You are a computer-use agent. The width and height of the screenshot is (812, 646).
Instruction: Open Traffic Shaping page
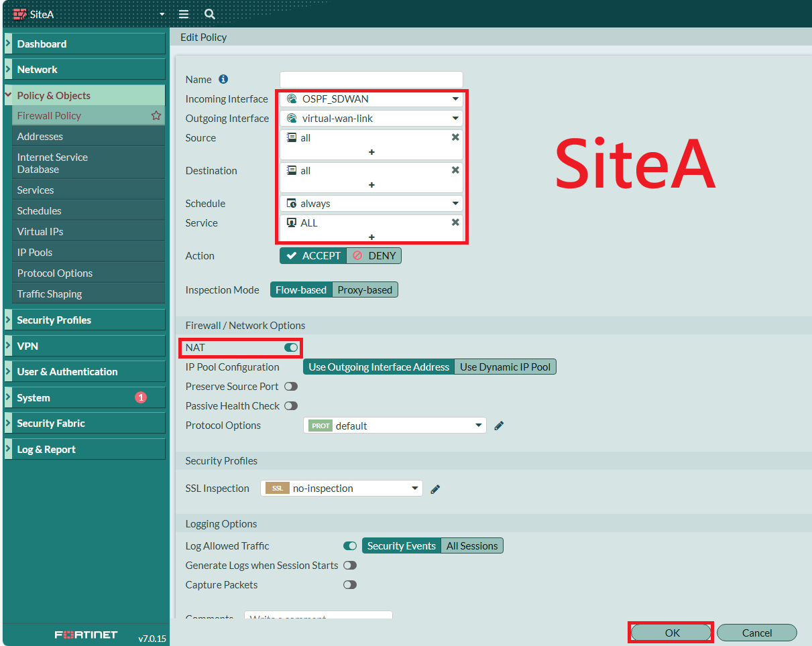click(x=89, y=294)
